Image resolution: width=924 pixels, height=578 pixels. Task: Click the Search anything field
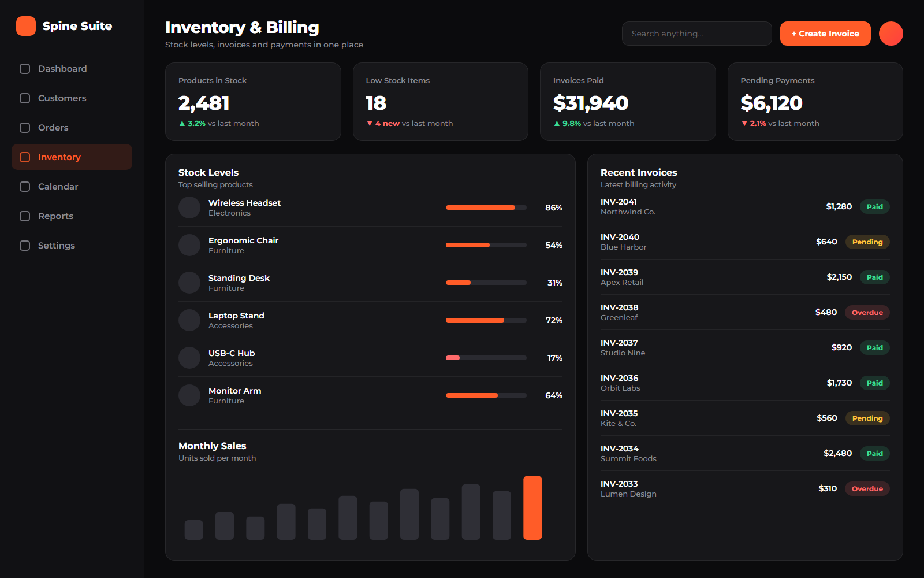click(x=696, y=34)
